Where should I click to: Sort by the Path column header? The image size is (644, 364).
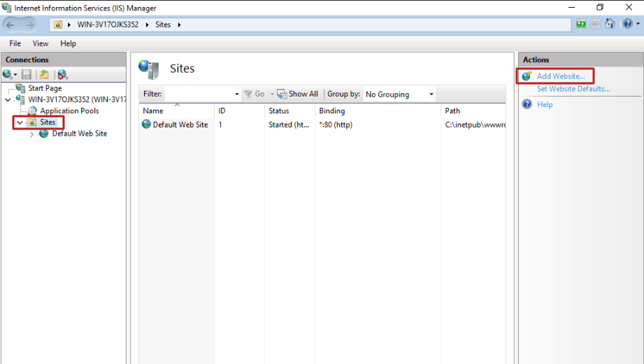pyautogui.click(x=473, y=111)
